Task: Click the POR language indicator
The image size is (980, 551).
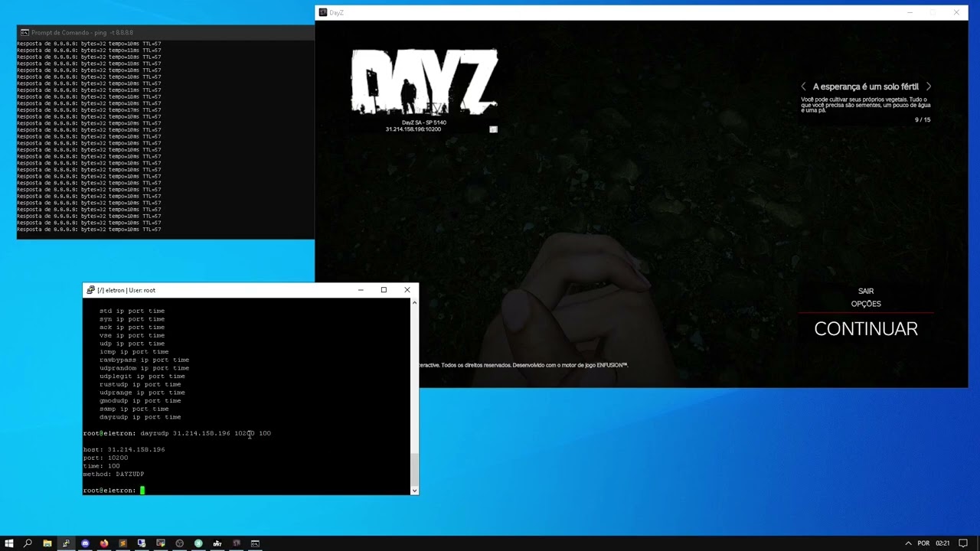Action: click(924, 543)
